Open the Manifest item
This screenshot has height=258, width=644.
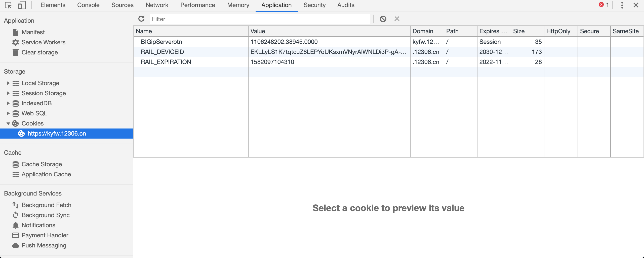coord(33,32)
